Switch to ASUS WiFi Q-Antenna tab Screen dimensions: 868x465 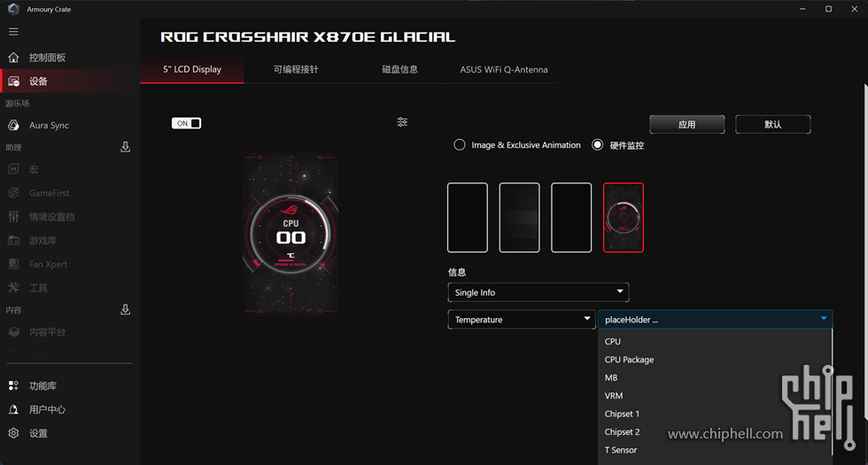pyautogui.click(x=503, y=69)
